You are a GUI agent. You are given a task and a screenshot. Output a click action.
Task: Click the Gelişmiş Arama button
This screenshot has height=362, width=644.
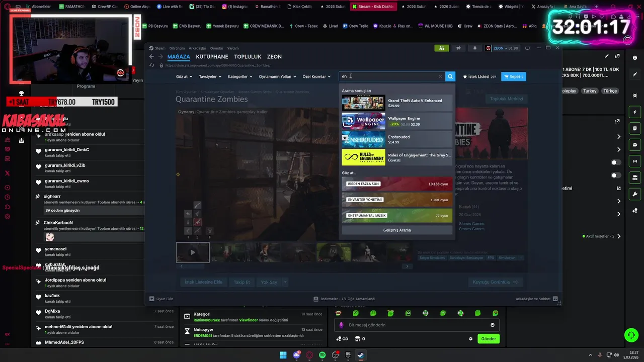397,230
